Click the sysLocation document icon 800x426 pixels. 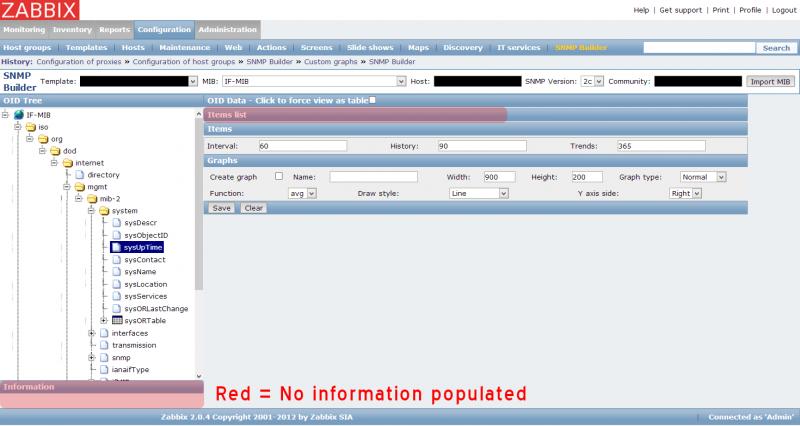point(116,284)
